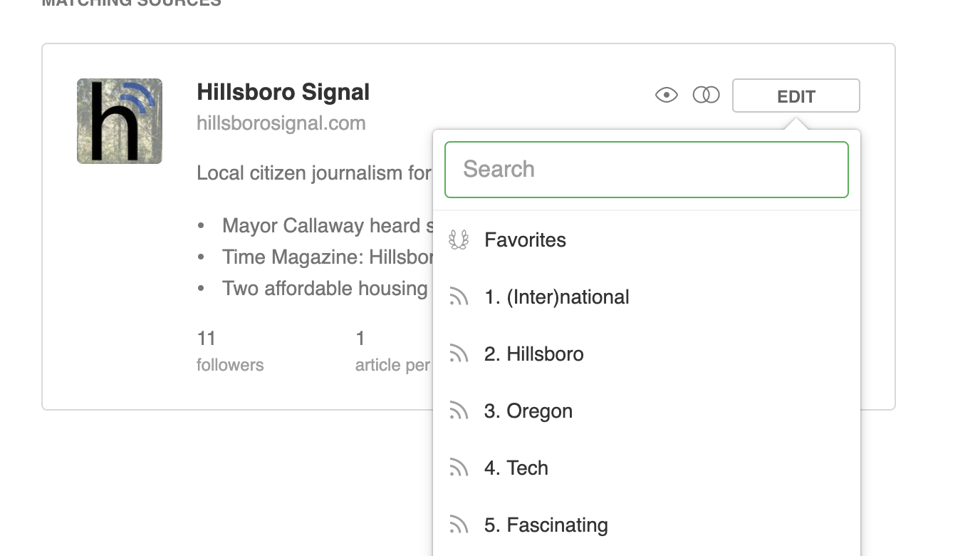Click the EDIT button
The image size is (980, 556).
tap(796, 96)
